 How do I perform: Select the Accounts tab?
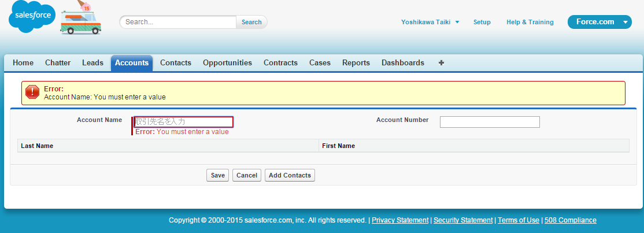[x=132, y=63]
